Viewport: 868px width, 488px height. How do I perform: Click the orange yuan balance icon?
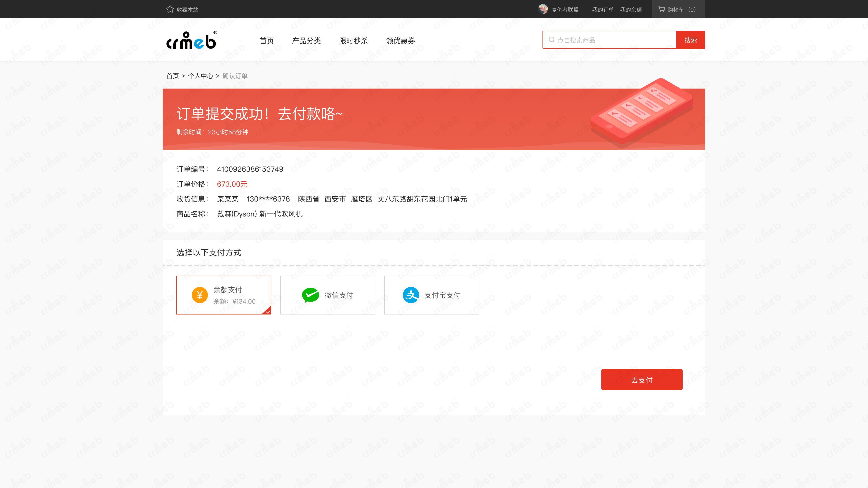tap(199, 295)
